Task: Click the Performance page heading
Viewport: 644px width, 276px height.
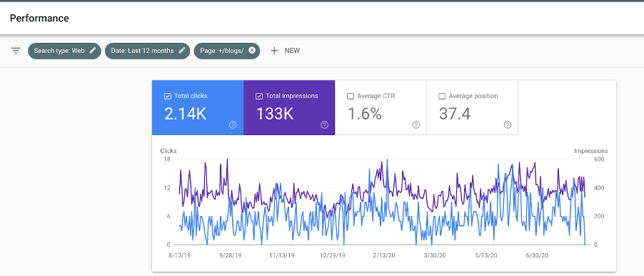Action: pos(39,19)
